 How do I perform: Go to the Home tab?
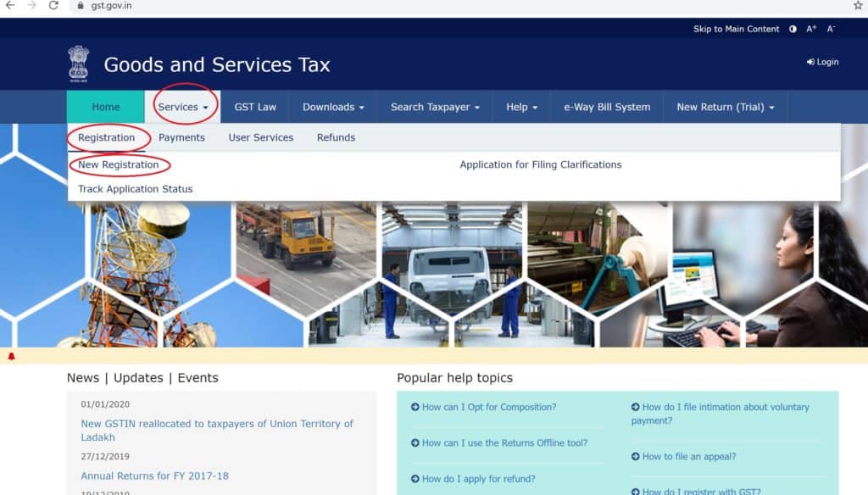coord(106,107)
